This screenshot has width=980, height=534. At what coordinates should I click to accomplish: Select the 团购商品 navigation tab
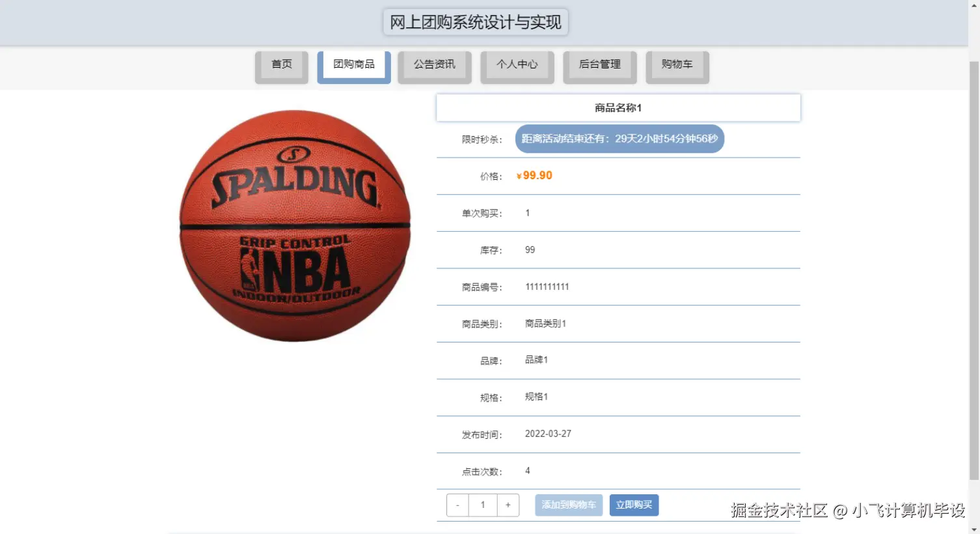point(354,67)
